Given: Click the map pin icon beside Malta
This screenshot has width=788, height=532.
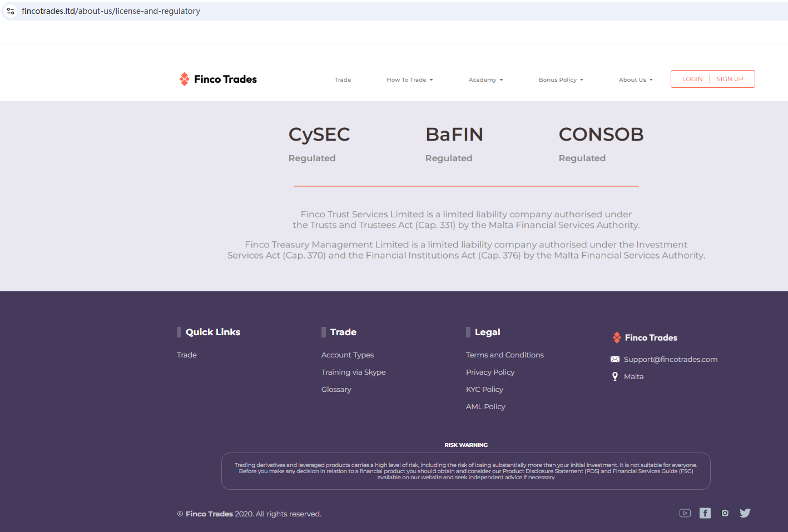Looking at the screenshot, I should pos(615,376).
